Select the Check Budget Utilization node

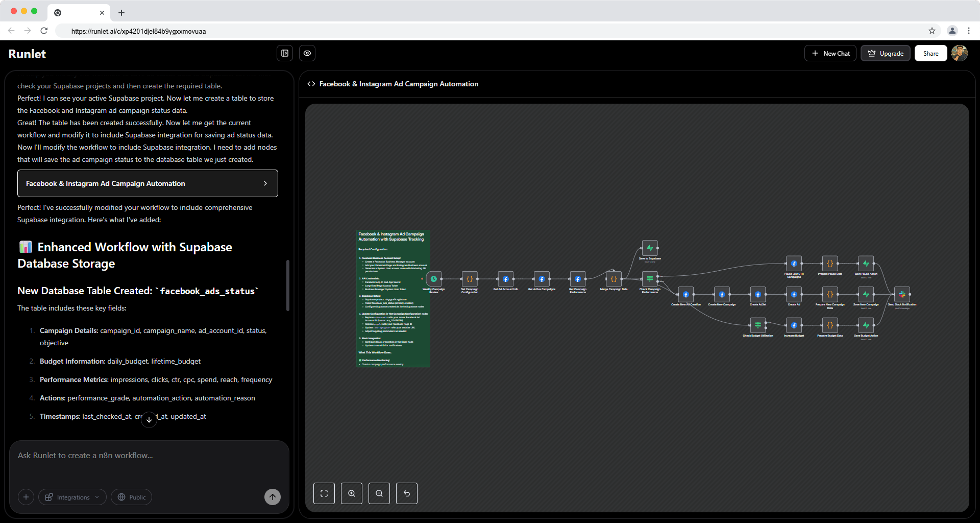tap(758, 325)
